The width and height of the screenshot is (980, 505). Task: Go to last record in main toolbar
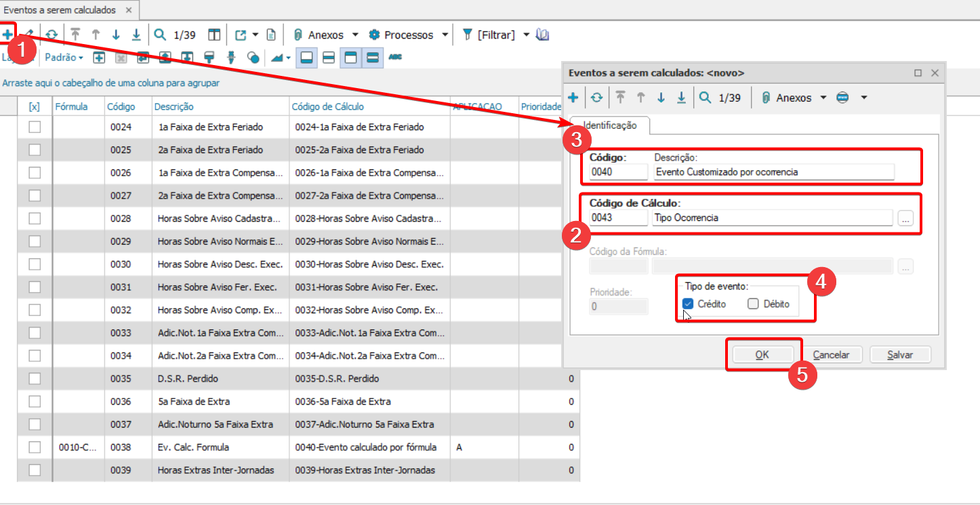(x=136, y=35)
